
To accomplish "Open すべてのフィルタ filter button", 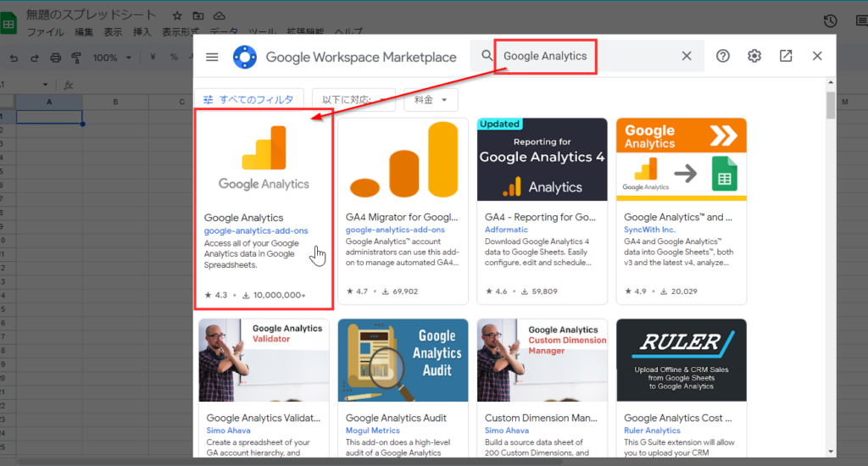I will [248, 100].
